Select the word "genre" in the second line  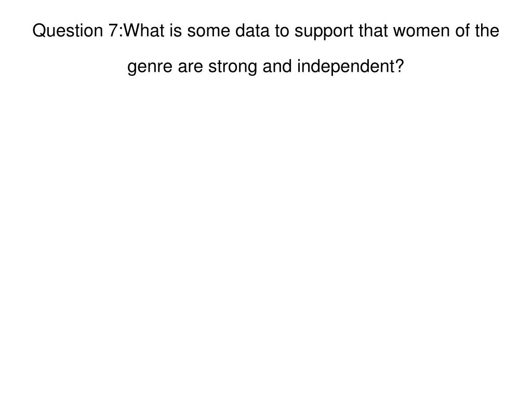click(x=150, y=67)
